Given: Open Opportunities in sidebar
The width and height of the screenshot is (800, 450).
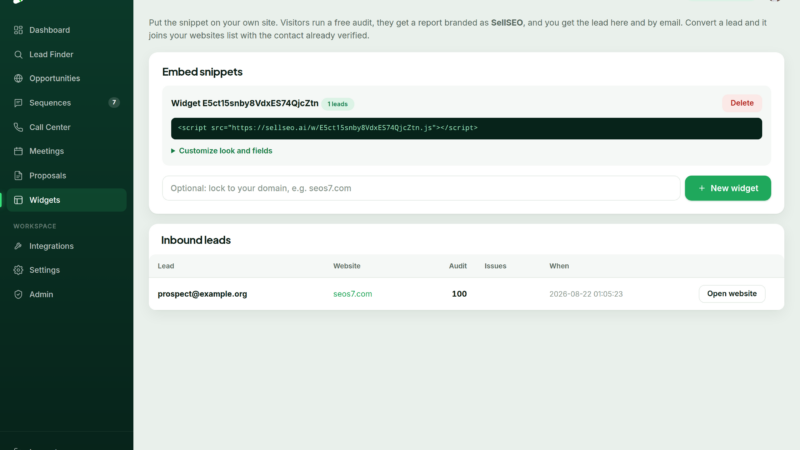Looking at the screenshot, I should 66,79.
